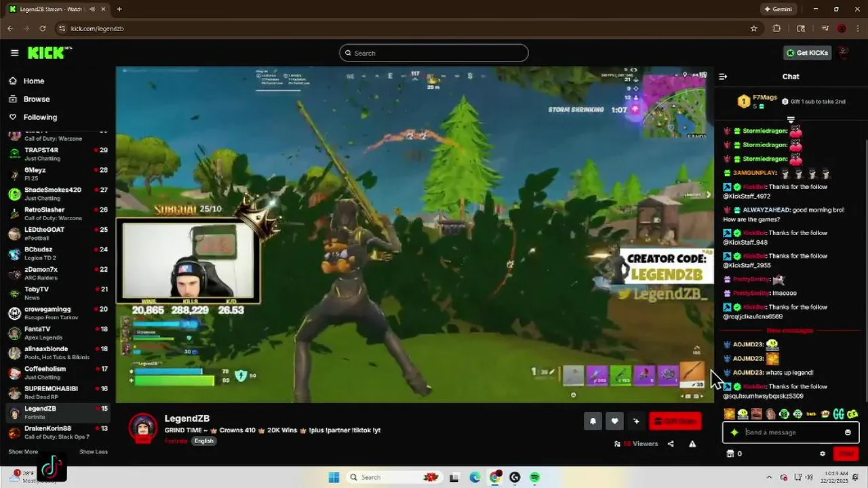
Task: Click the stream video player
Action: (x=414, y=235)
